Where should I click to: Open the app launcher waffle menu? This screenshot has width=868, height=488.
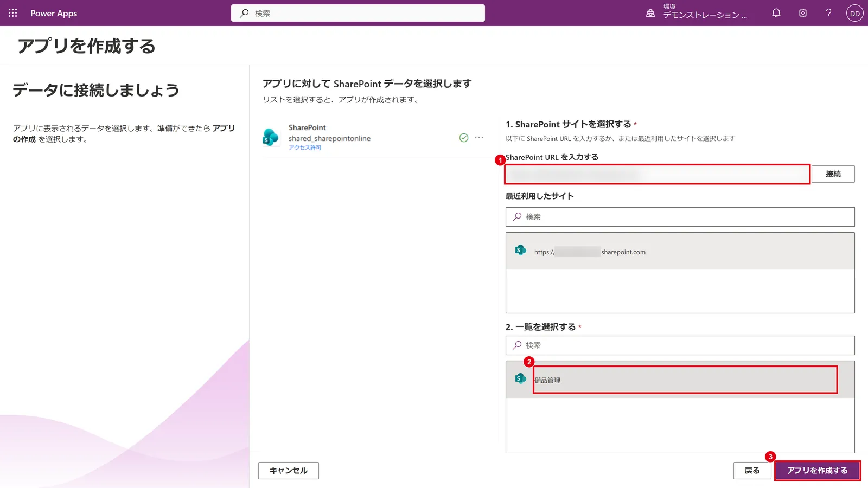[13, 13]
